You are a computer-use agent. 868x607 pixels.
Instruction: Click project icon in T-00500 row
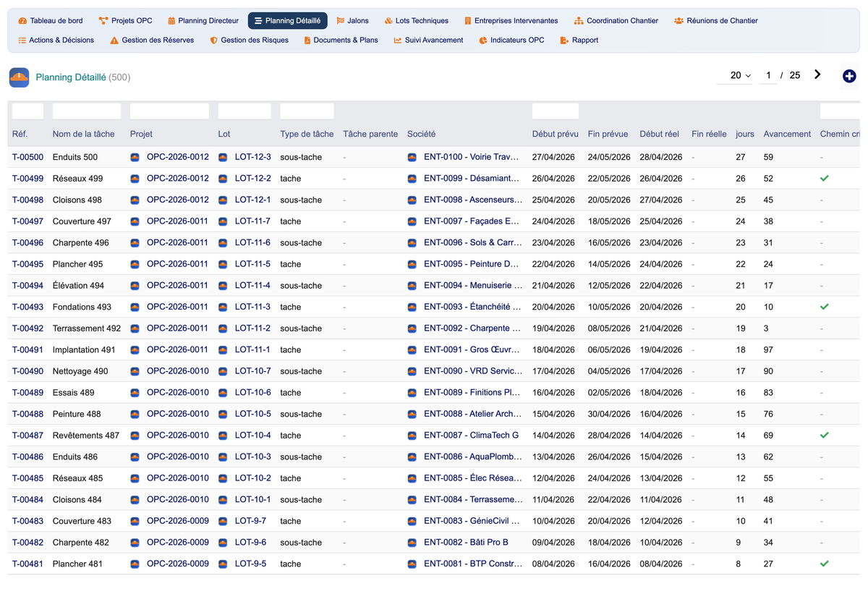click(135, 157)
